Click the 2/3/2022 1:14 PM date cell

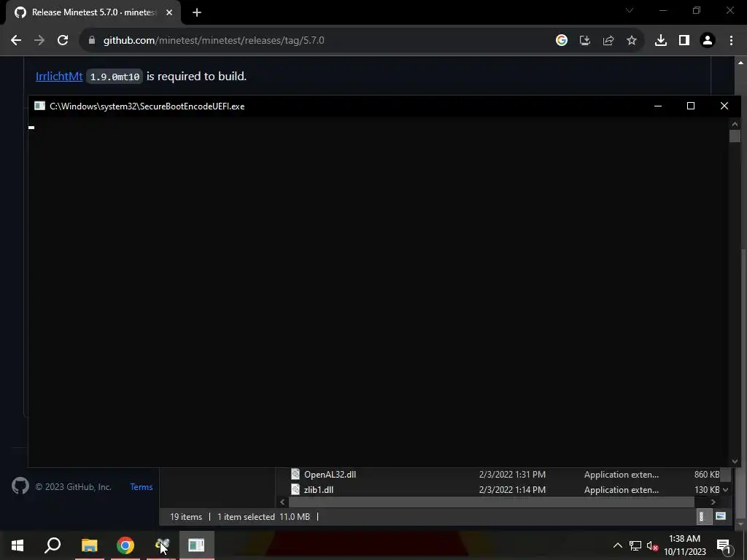[512, 489]
